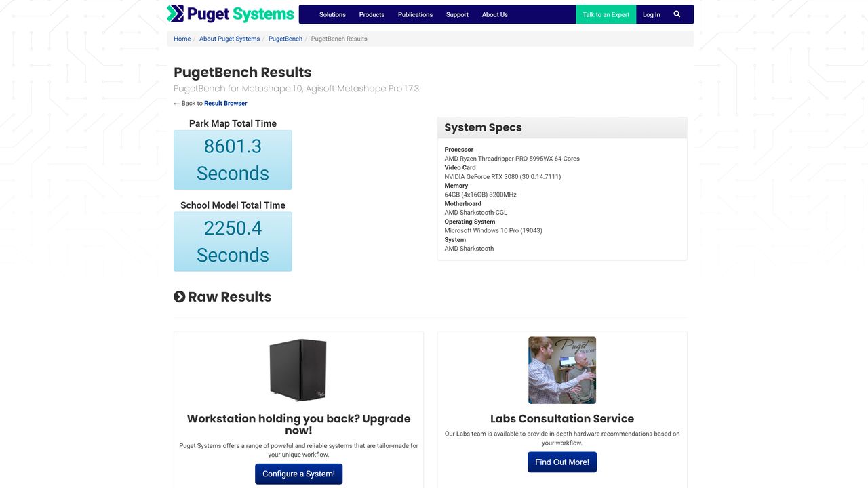
Task: Click the Labs consultation photo
Action: point(562,370)
